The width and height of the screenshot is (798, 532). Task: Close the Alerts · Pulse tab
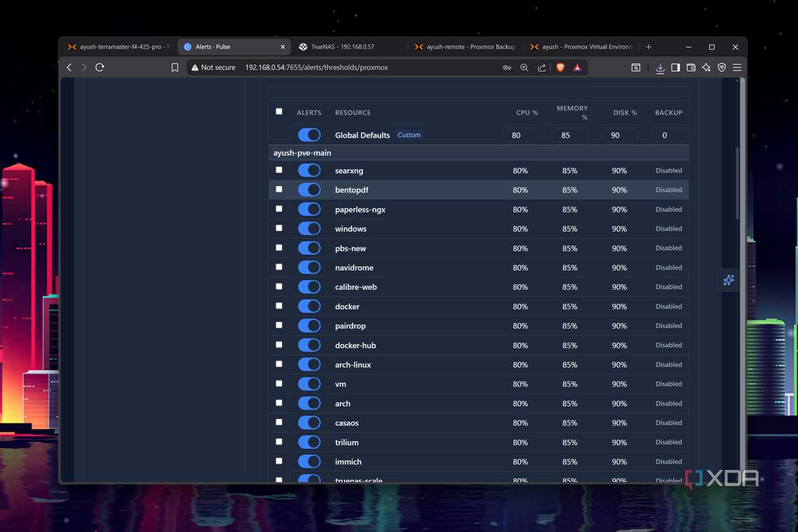[x=283, y=47]
